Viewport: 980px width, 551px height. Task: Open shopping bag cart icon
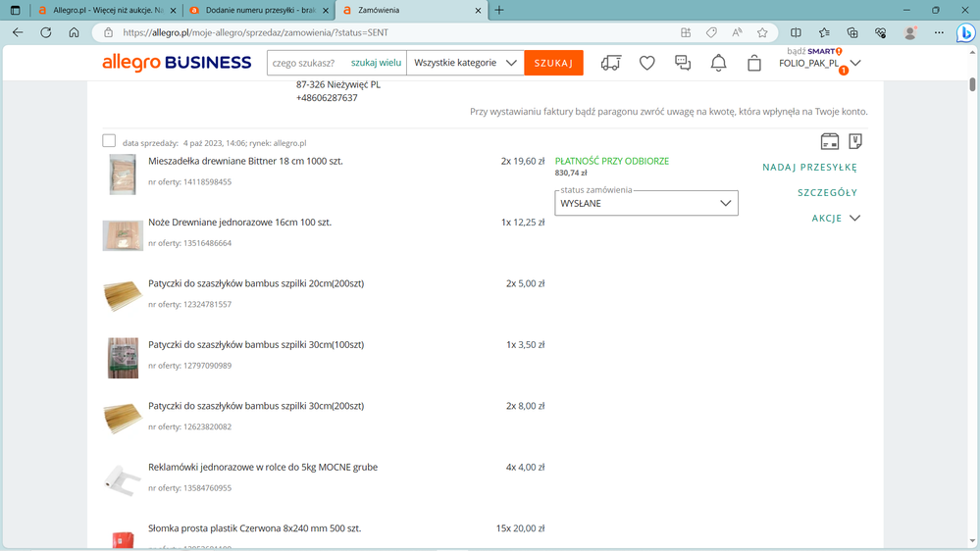point(754,63)
